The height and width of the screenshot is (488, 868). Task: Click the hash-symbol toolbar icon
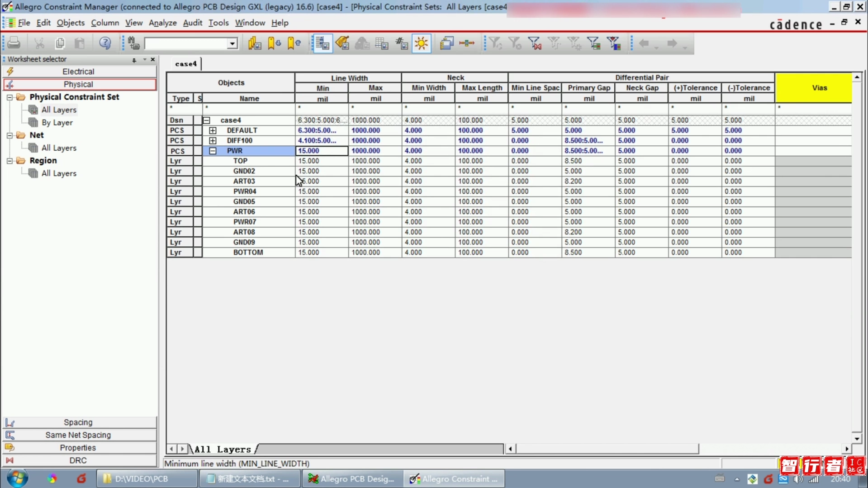pos(402,43)
